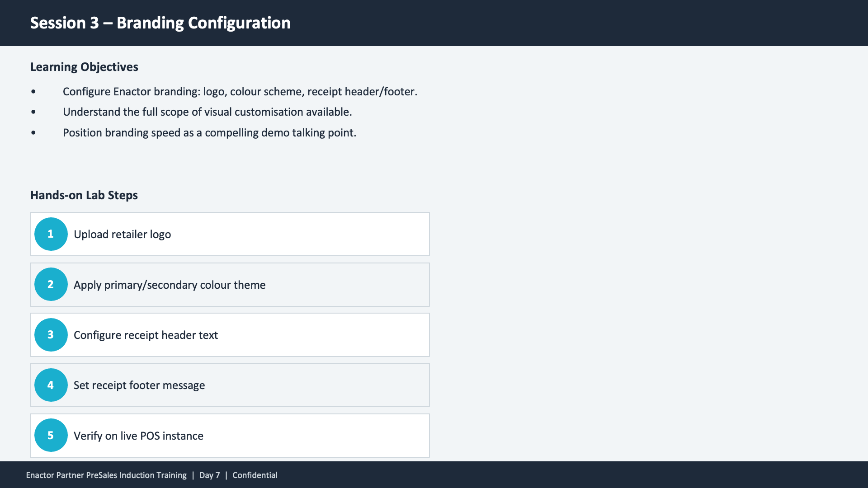Click the number 2 step circle

[x=51, y=285]
